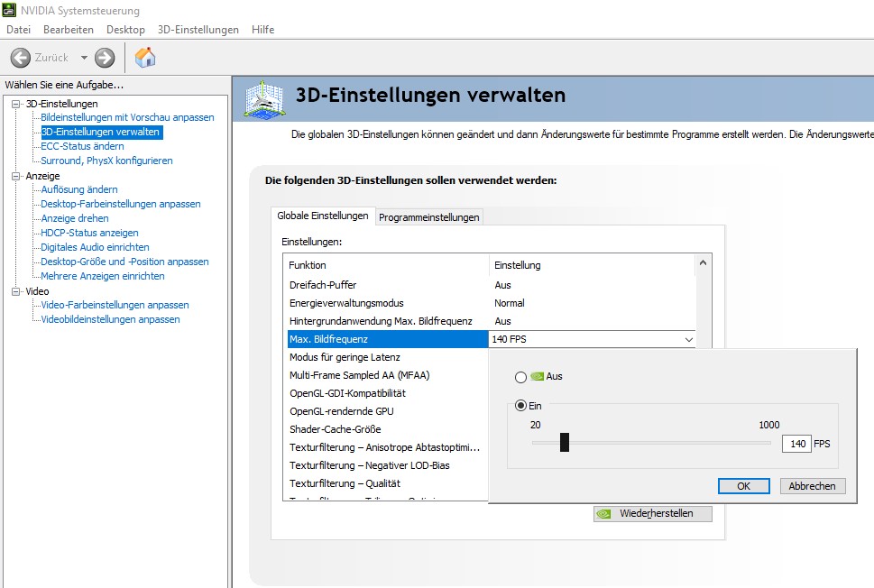Collapse the Video tree node
Screen dimensions: 874x588
(15, 291)
